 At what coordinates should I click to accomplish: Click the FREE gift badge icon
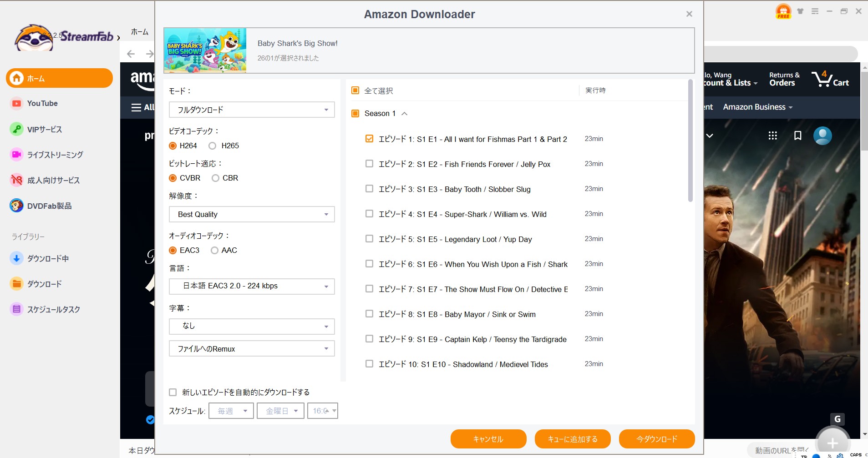click(x=783, y=11)
